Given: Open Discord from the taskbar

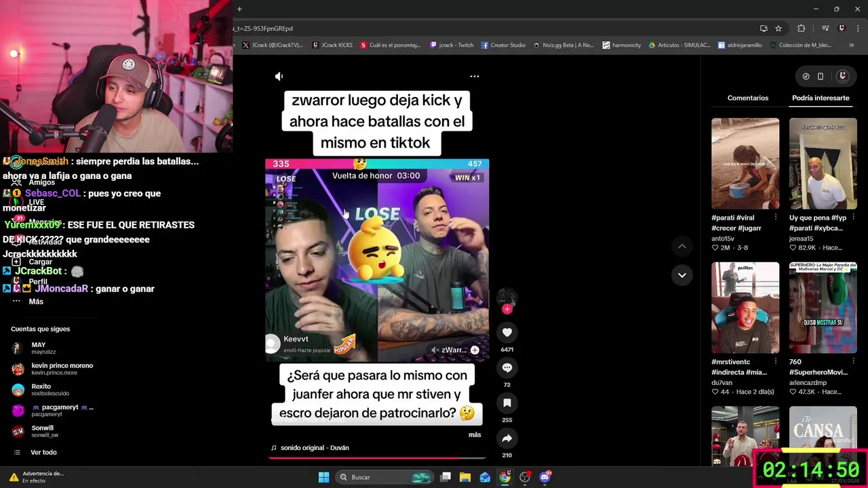Looking at the screenshot, I should tap(545, 477).
